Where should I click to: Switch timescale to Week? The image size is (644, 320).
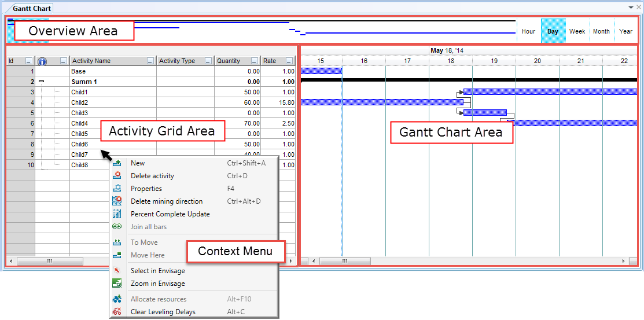tap(577, 31)
